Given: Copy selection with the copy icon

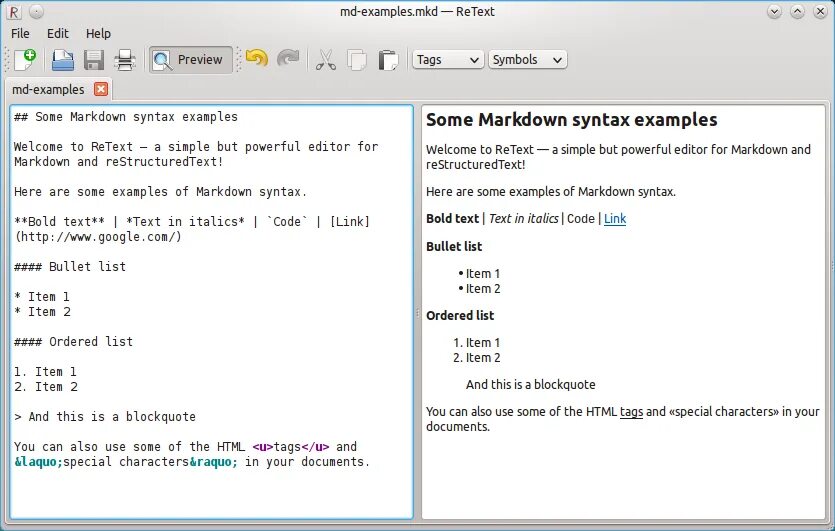Looking at the screenshot, I should click(357, 60).
